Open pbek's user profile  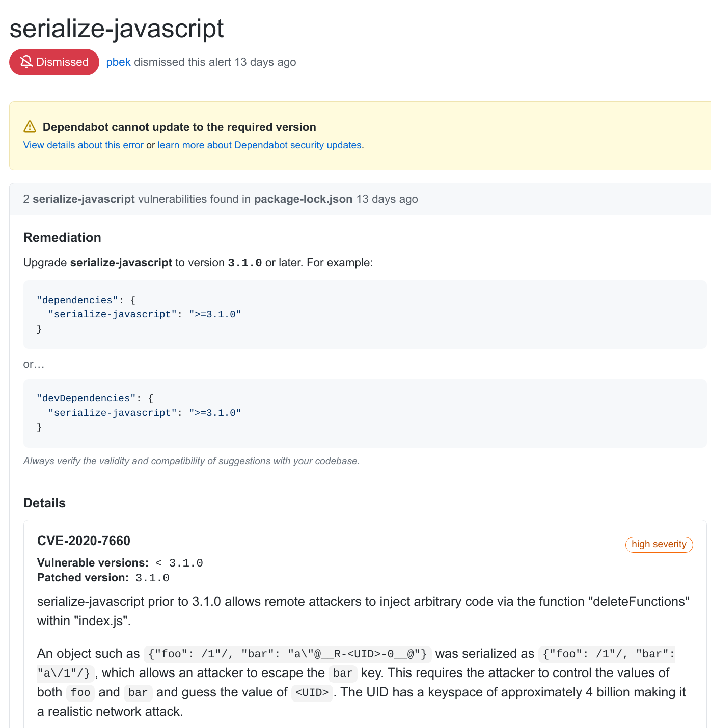click(118, 62)
